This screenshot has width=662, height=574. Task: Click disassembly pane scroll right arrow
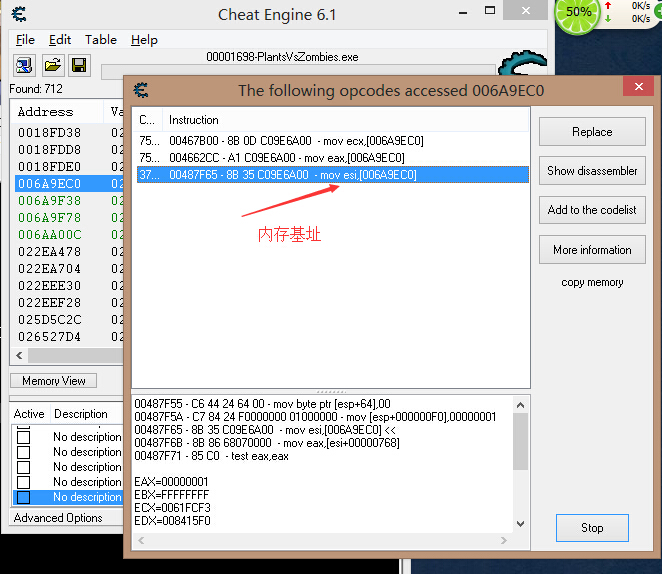(503, 540)
